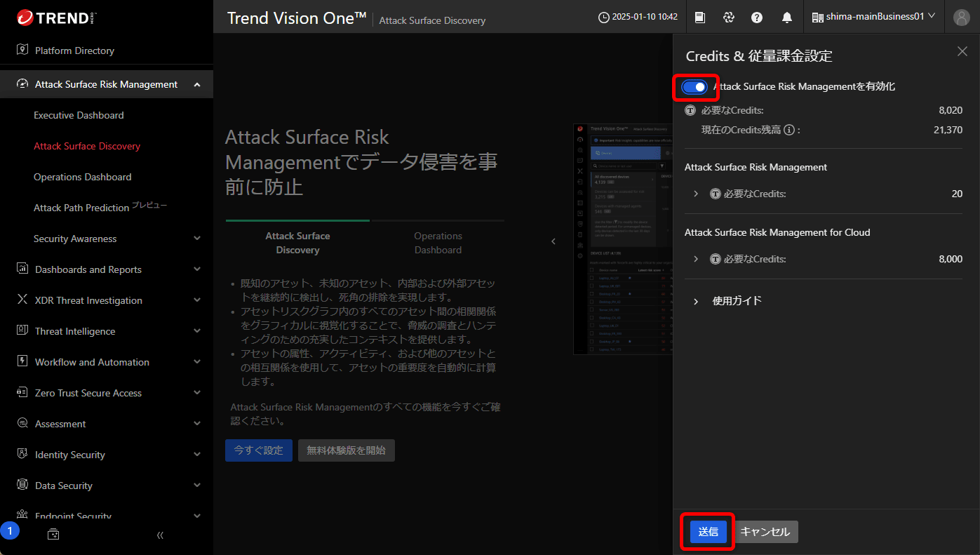Click the clock icon next to date
This screenshot has width=980, height=555.
603,17
